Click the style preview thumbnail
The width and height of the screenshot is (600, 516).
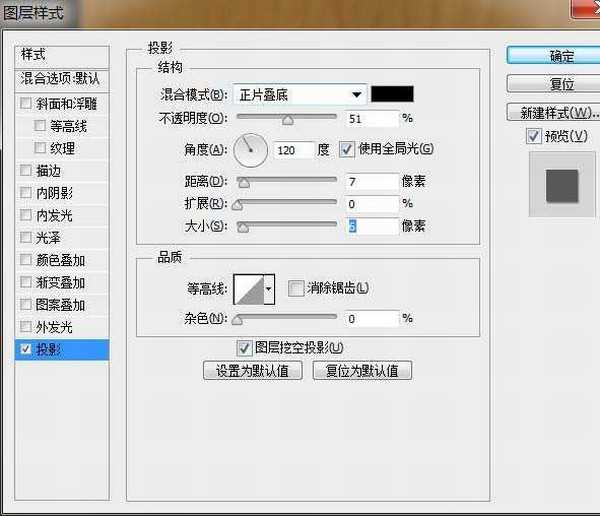click(x=561, y=187)
